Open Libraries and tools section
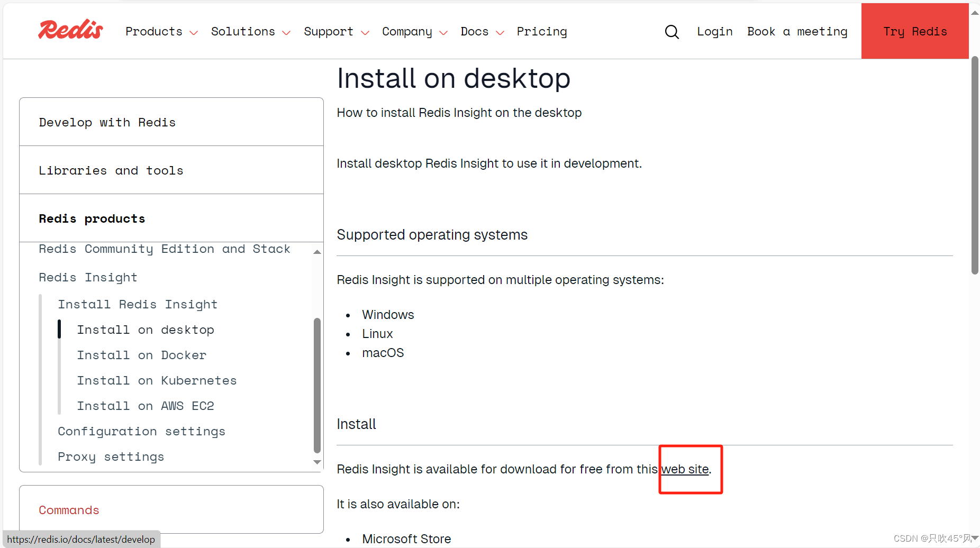 click(171, 170)
